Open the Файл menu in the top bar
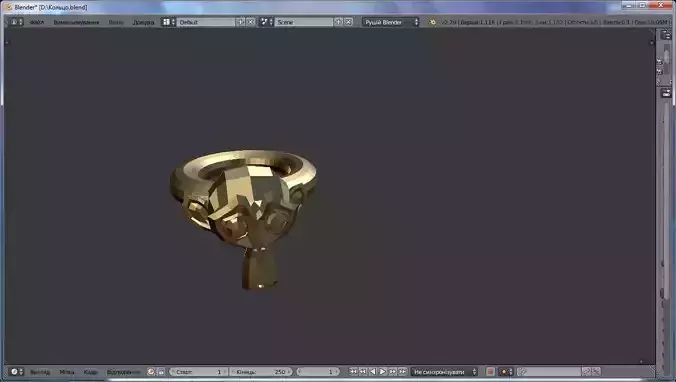This screenshot has height=382, width=676. click(x=37, y=22)
